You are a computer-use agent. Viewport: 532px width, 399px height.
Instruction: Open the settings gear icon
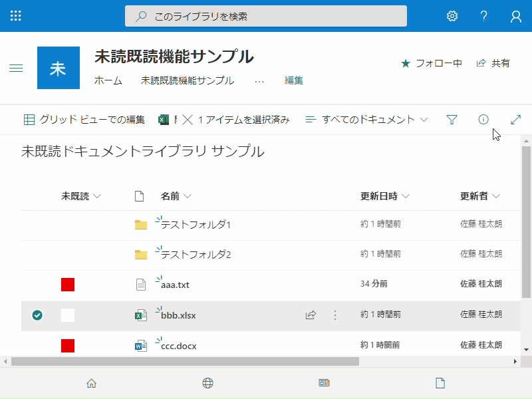pos(452,16)
